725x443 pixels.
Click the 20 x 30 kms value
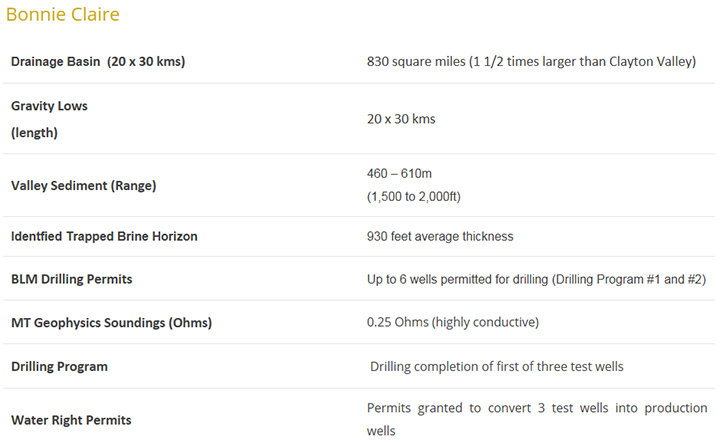[x=401, y=119]
